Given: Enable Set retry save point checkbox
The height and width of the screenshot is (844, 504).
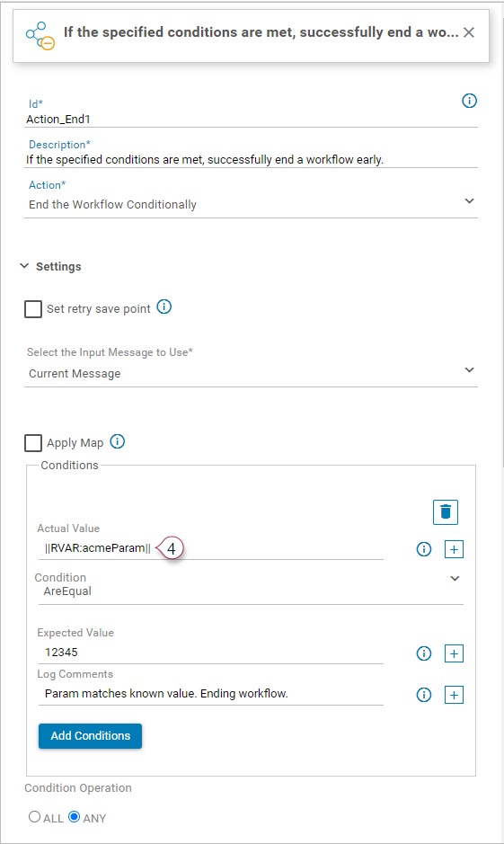Looking at the screenshot, I should coord(33,309).
